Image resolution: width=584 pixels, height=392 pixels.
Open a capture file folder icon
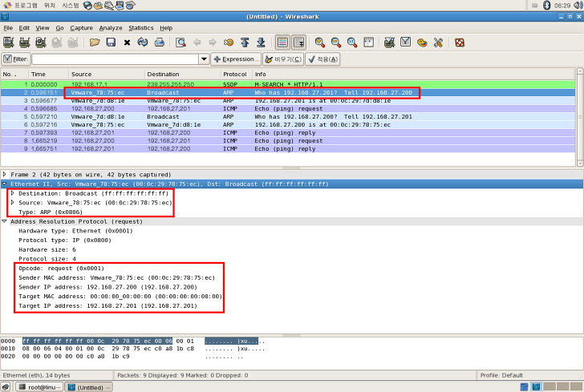pos(95,42)
